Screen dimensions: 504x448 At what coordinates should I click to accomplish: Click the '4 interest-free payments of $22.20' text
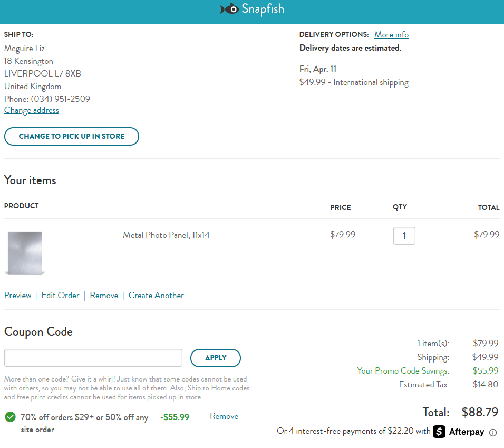tap(351, 431)
